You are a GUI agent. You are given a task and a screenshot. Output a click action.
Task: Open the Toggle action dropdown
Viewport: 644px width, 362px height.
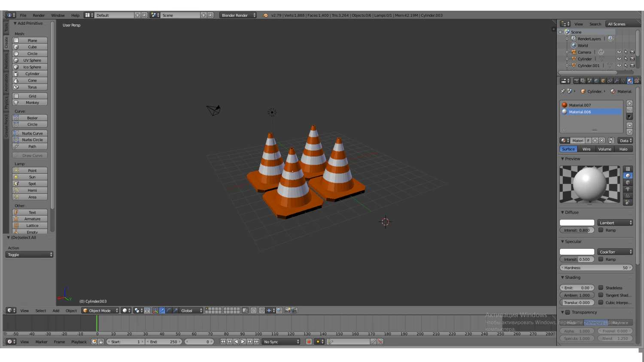tap(29, 255)
